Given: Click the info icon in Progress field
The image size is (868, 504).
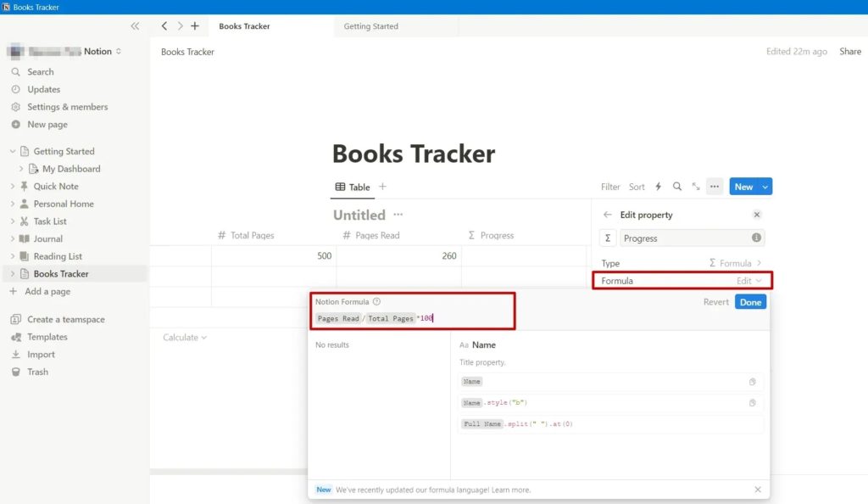Looking at the screenshot, I should pos(756,238).
